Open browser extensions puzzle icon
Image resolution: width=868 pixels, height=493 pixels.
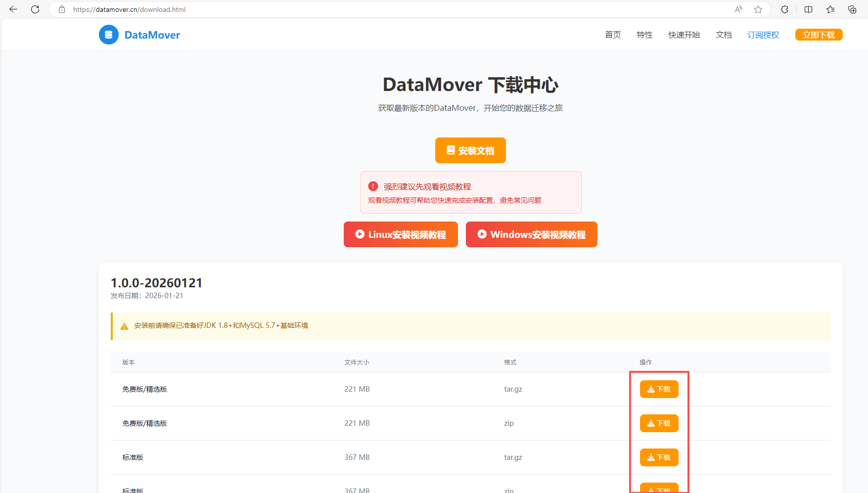784,9
